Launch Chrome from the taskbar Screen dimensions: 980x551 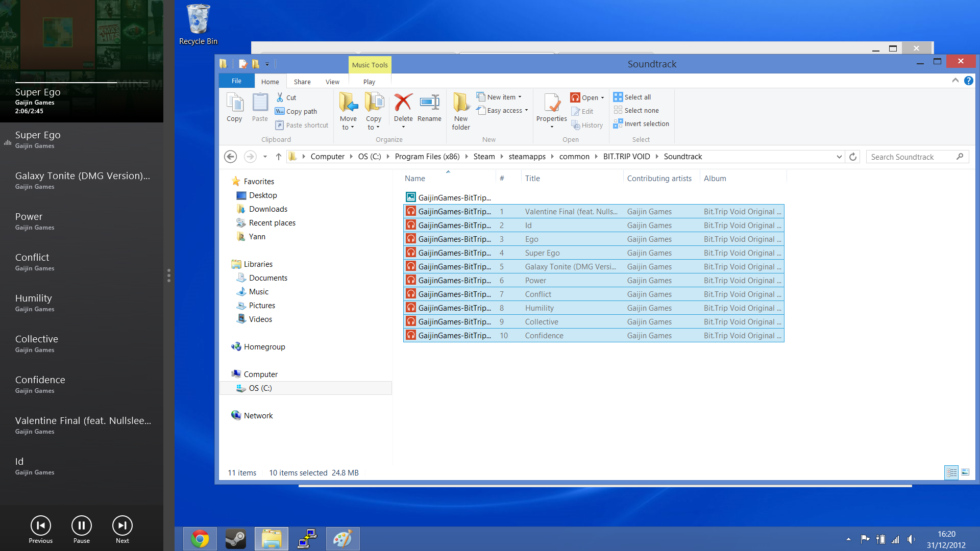(x=200, y=539)
